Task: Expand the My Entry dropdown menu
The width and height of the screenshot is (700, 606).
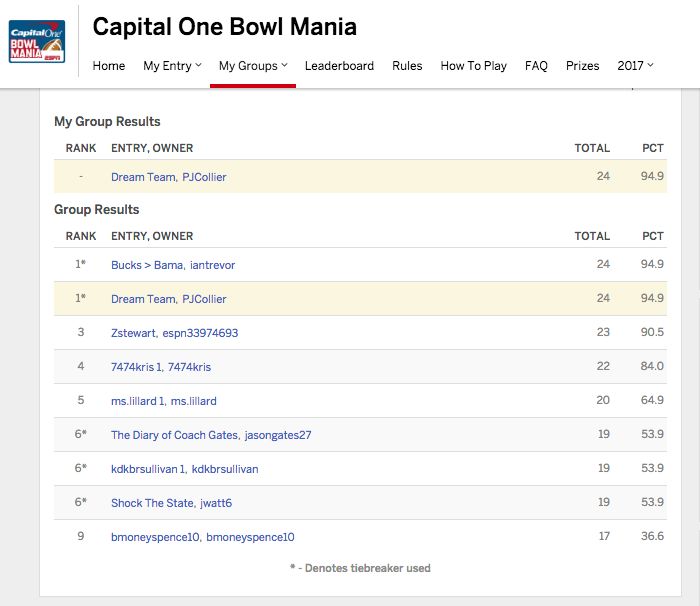Action: pos(172,66)
